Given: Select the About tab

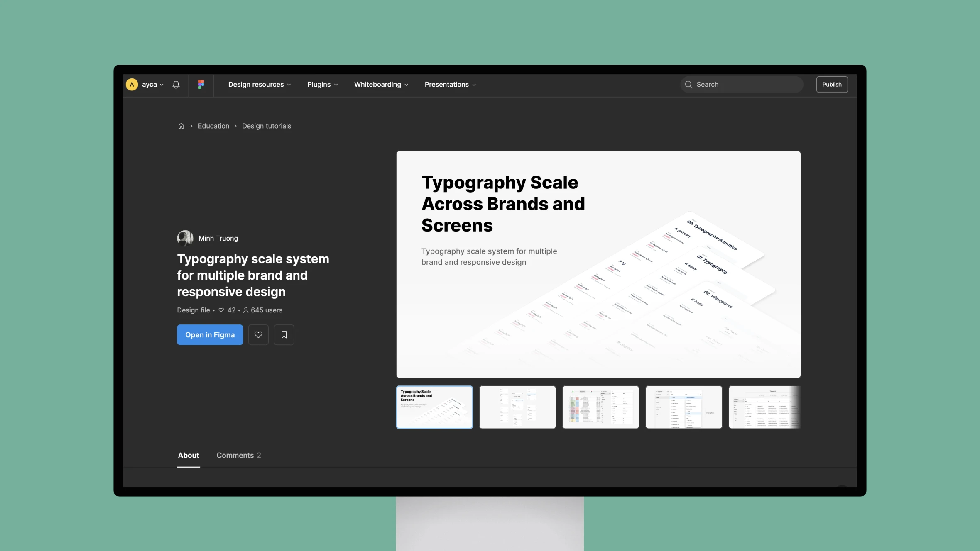Looking at the screenshot, I should point(189,456).
